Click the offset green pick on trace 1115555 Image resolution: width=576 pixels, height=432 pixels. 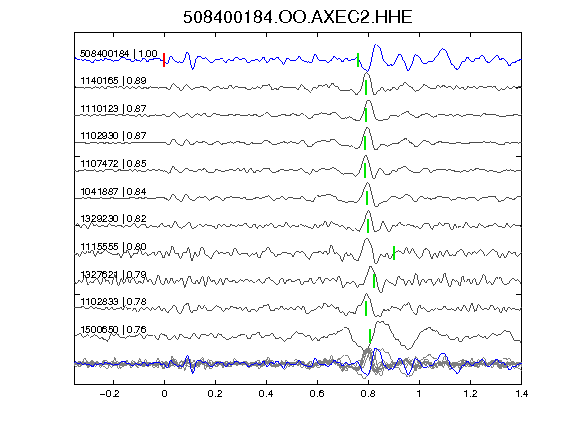tap(394, 253)
